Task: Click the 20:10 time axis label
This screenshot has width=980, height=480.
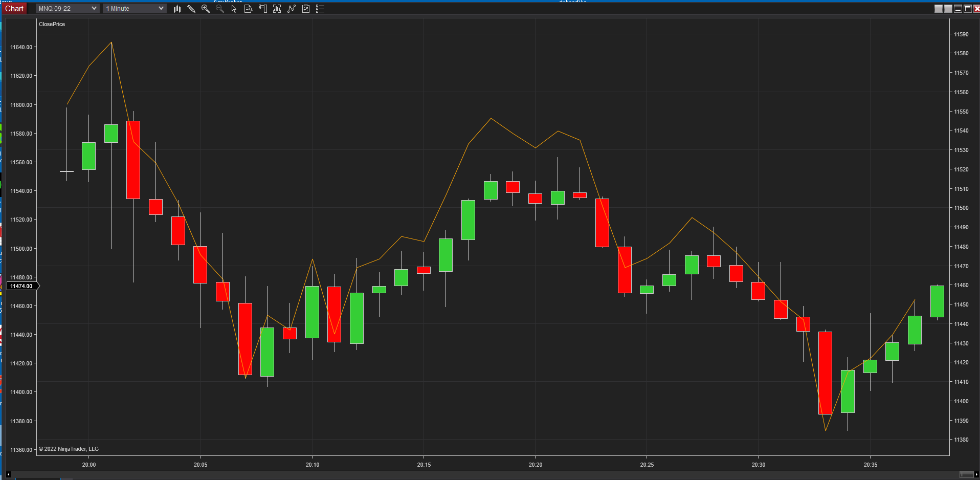Action: pos(313,465)
